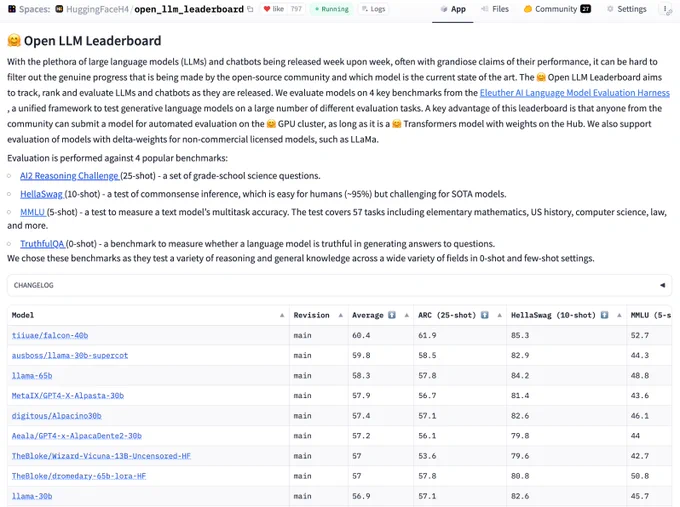Click the MMLU (5-s column header
Image resolution: width=680 pixels, height=507 pixels.
(651, 315)
